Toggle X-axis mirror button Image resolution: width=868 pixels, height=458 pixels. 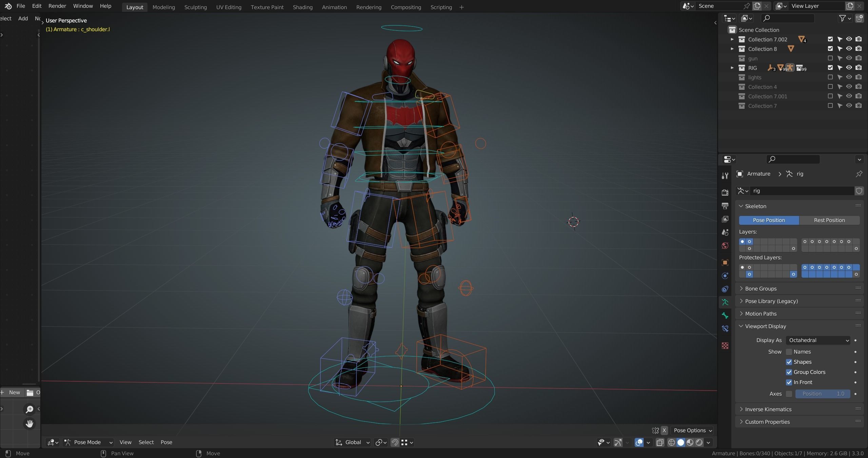[664, 431]
